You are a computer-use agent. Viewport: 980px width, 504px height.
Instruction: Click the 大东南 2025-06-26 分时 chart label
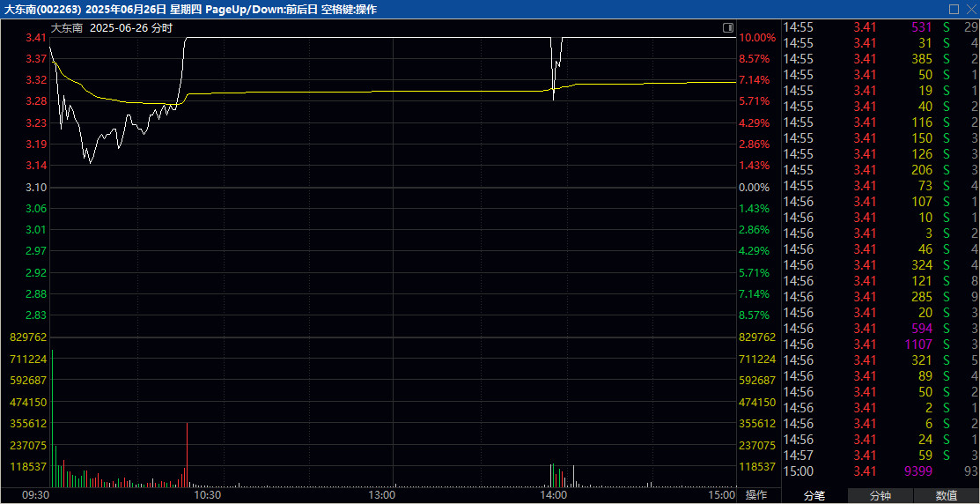pyautogui.click(x=111, y=28)
